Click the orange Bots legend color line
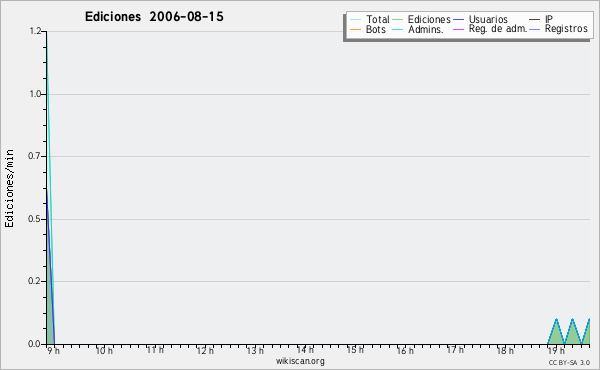The width and height of the screenshot is (600, 370). coord(355,29)
